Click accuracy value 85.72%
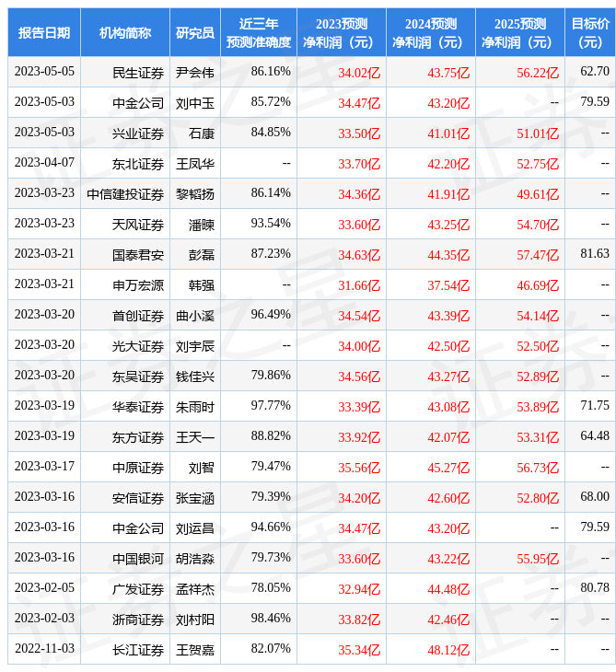Image resolution: width=616 pixels, height=672 pixels. 271,101
